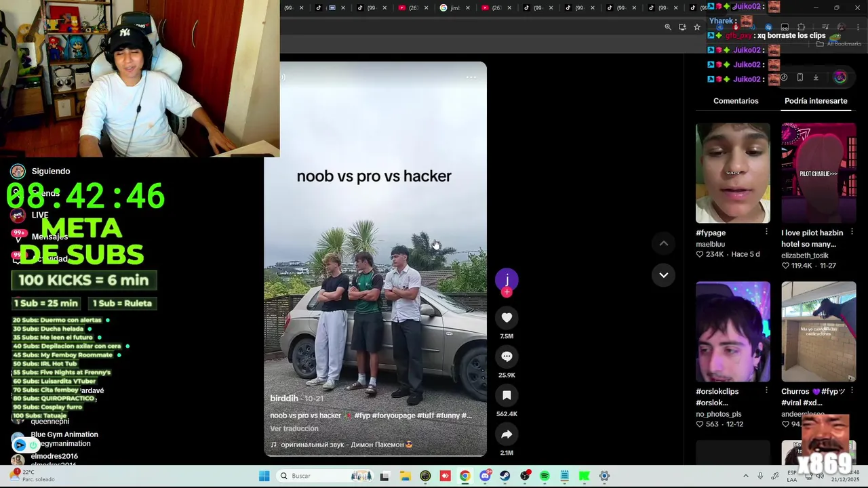Close the Google browser tab
868x488 pixels.
[468, 8]
